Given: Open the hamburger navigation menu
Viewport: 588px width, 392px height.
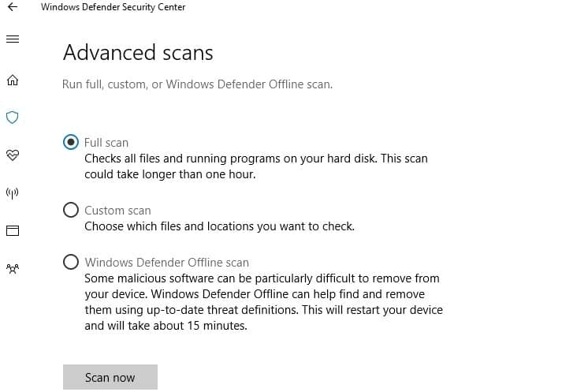Looking at the screenshot, I should click(13, 39).
